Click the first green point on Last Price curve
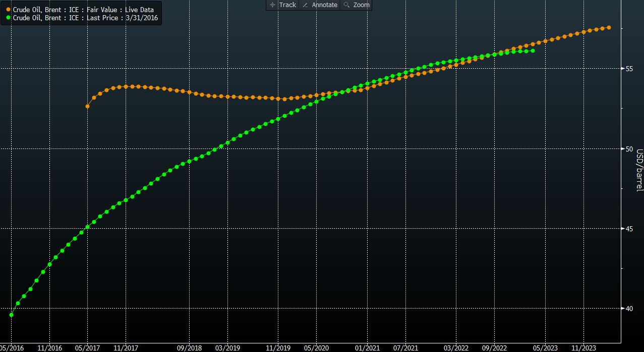The width and height of the screenshot is (644, 352). [11, 315]
